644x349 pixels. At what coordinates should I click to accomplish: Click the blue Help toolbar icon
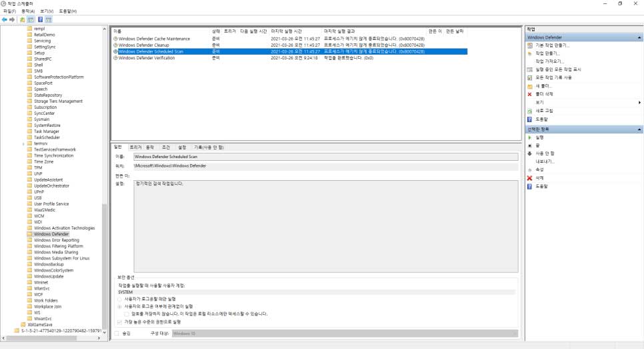(40, 19)
